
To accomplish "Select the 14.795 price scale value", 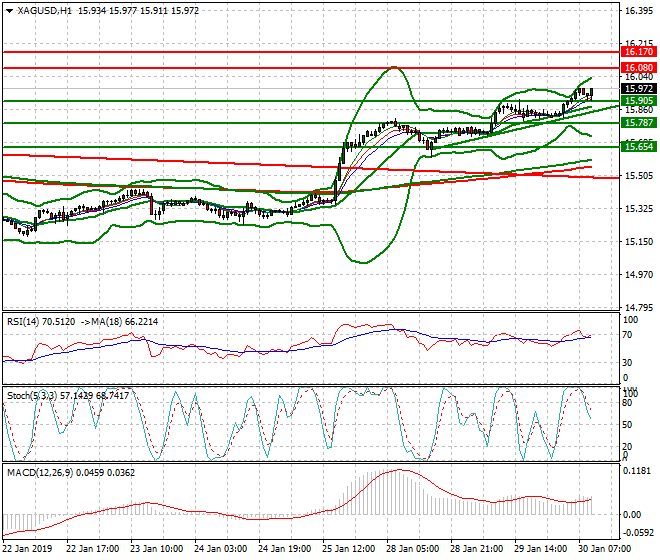I will (639, 308).
